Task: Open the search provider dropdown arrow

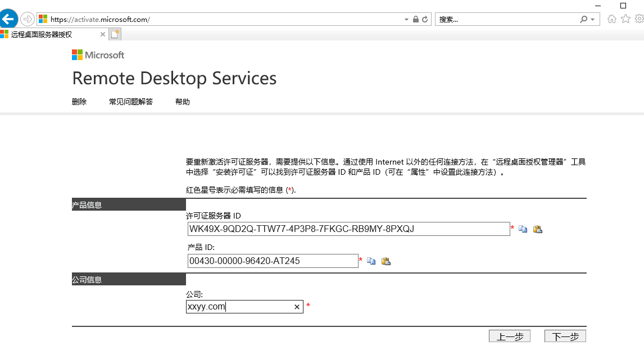Action: pyautogui.click(x=593, y=19)
